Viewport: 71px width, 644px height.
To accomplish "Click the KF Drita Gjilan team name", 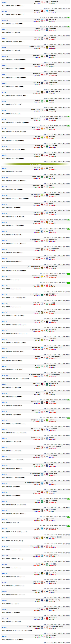I will [36, 303].
